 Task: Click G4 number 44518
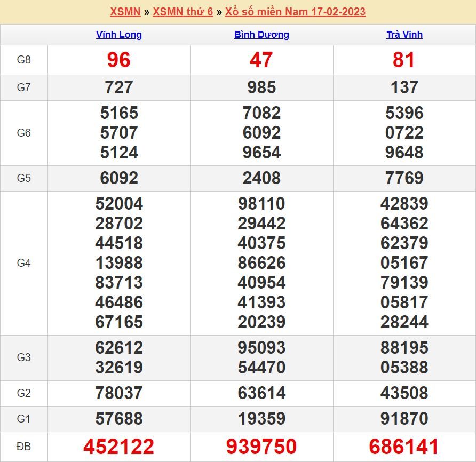[x=119, y=243]
